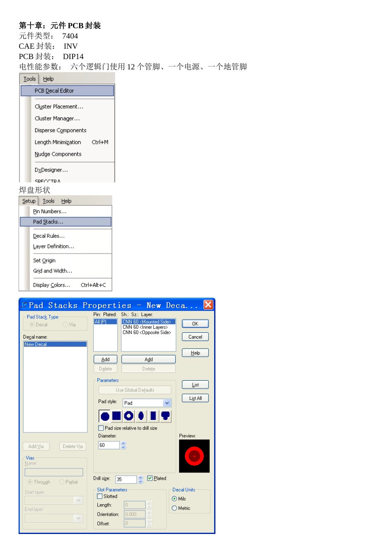Adjust the slot Length spinner

point(149,505)
